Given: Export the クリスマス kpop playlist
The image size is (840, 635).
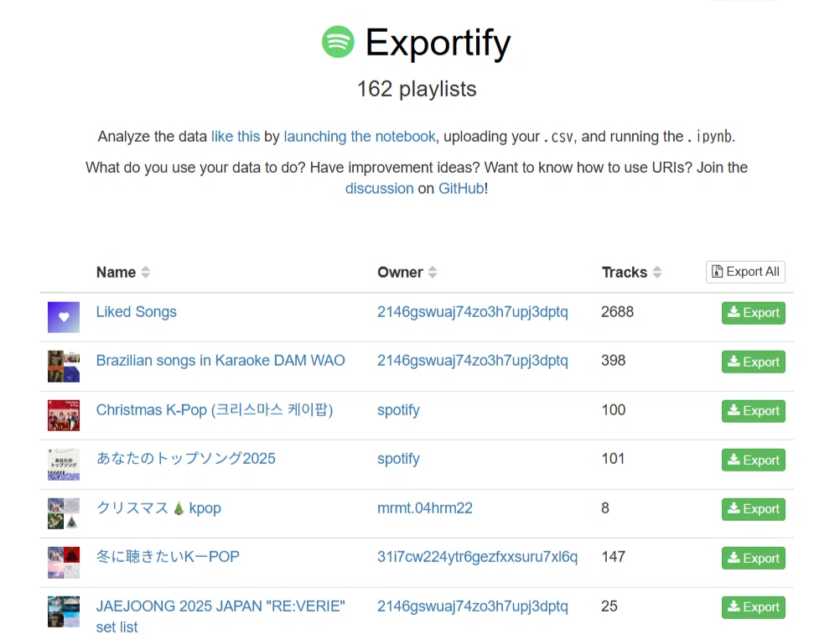Looking at the screenshot, I should [x=753, y=509].
